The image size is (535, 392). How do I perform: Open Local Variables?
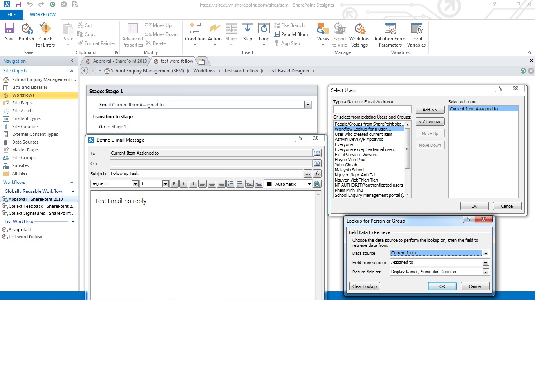coord(416,35)
